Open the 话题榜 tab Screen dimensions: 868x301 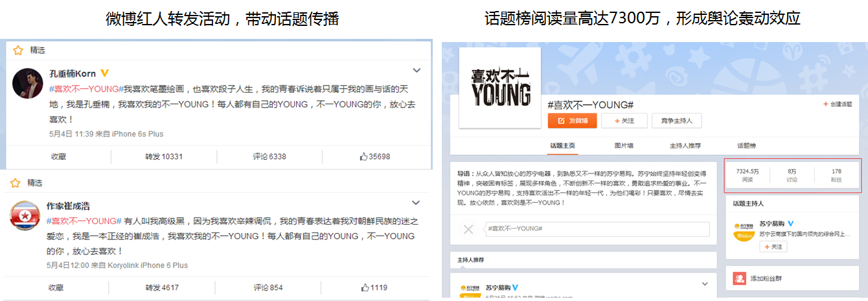point(746,146)
